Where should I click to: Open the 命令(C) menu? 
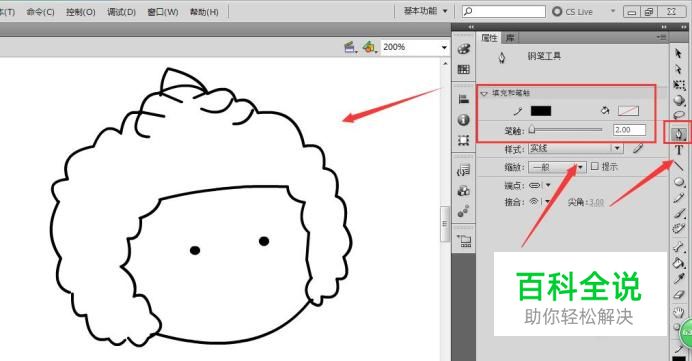(40, 12)
